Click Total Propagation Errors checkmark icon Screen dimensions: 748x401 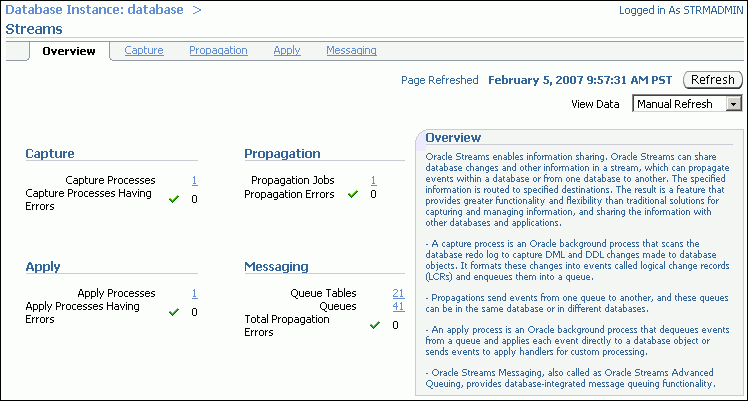375,325
